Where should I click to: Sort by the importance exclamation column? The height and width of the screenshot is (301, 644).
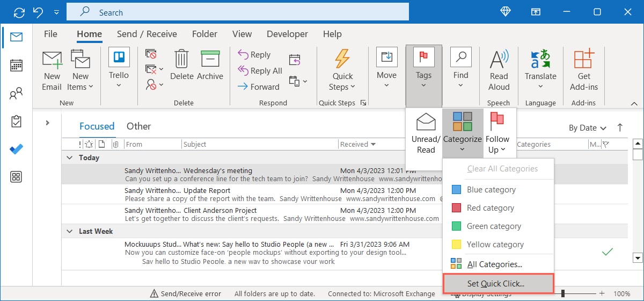80,144
